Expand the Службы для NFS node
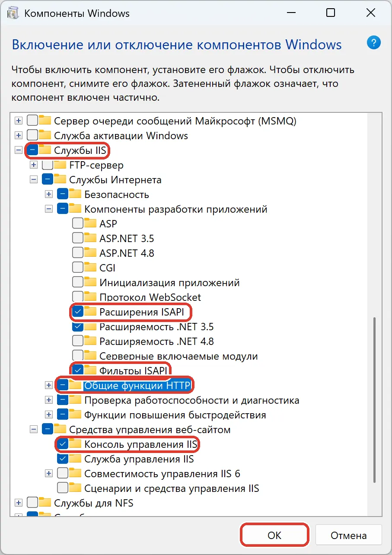 tap(19, 503)
